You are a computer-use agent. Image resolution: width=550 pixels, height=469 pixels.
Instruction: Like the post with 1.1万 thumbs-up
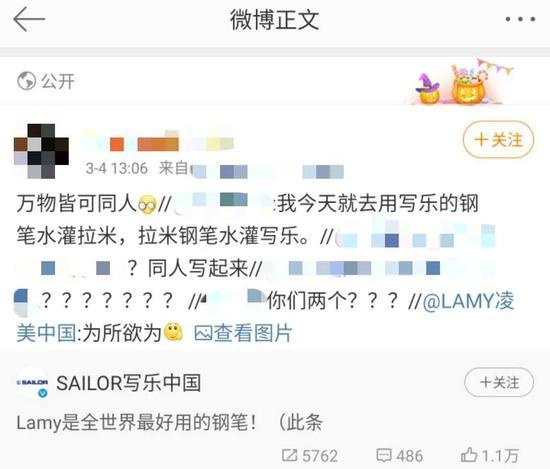tap(490, 456)
